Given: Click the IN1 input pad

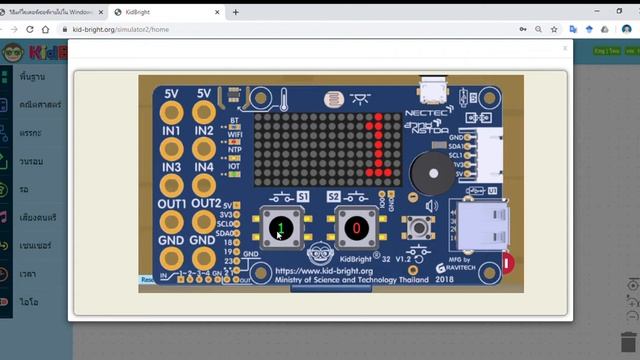Looking at the screenshot, I should [x=171, y=149].
